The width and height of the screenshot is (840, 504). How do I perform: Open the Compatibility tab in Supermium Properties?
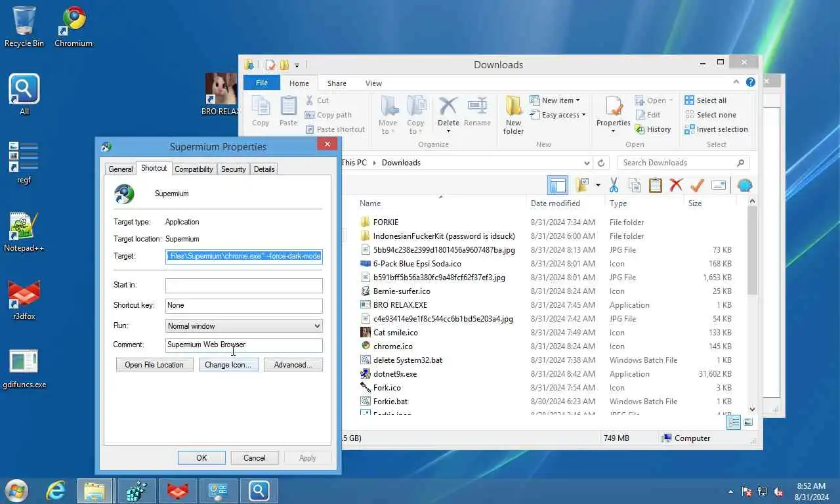pyautogui.click(x=194, y=169)
